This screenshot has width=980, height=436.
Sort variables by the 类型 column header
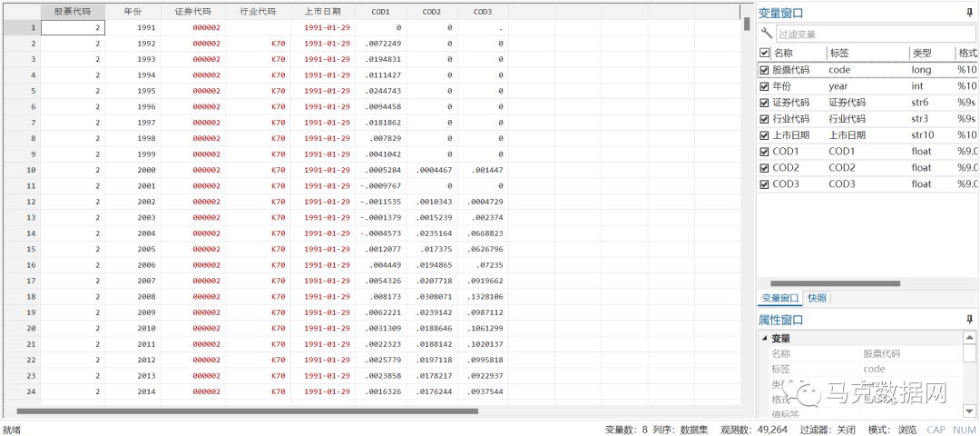(931, 54)
